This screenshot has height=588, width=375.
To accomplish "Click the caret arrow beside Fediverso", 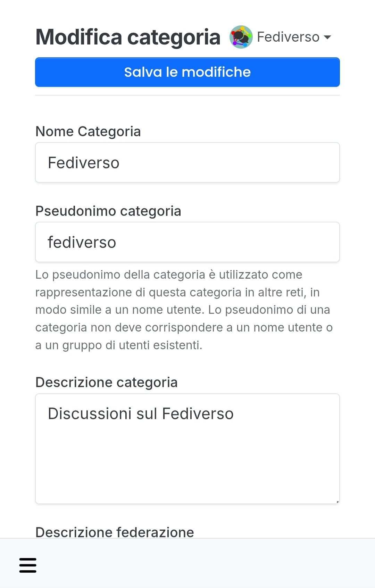I will tap(327, 37).
